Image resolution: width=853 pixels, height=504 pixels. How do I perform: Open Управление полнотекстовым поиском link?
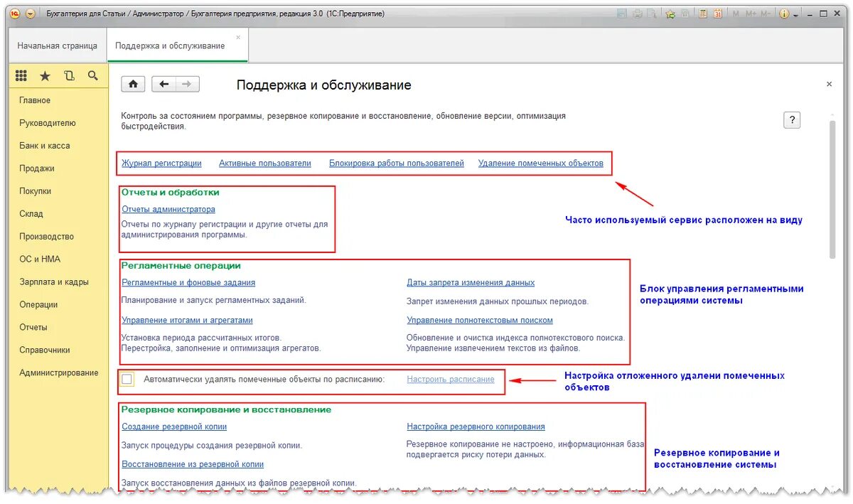point(480,321)
